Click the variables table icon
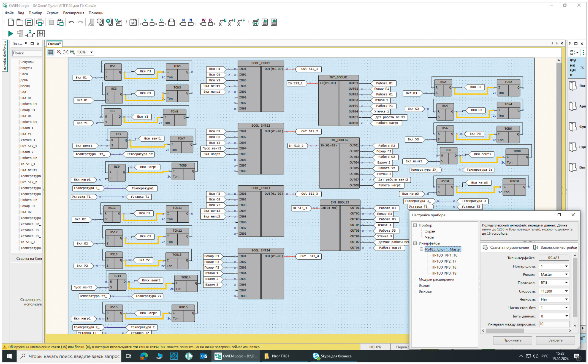This screenshot has width=588, height=364. pos(119,22)
